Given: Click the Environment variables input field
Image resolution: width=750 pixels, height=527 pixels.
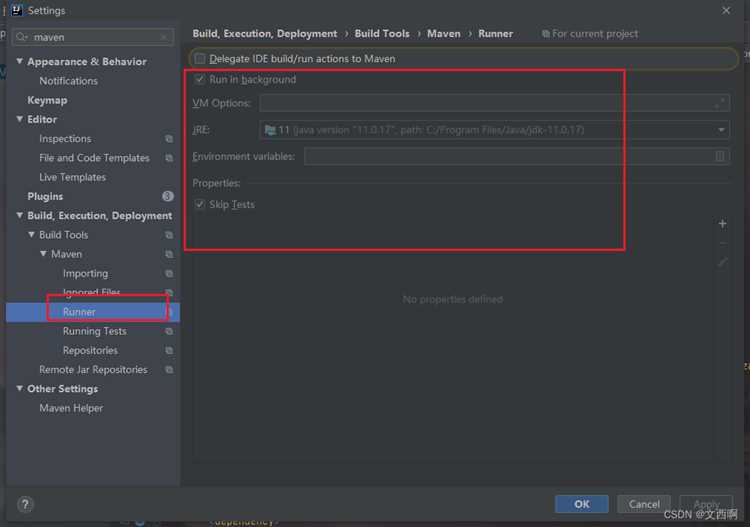Looking at the screenshot, I should (x=517, y=156).
